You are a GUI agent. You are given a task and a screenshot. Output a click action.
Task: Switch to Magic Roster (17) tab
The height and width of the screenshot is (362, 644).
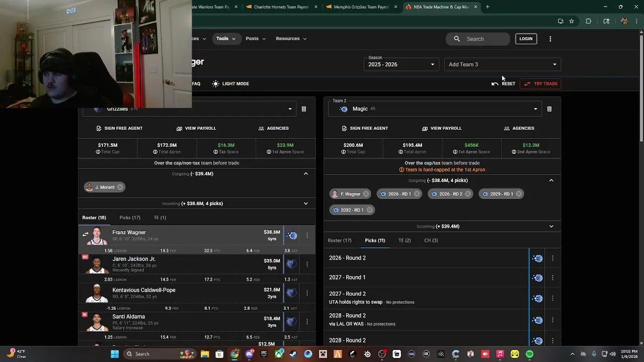(340, 240)
